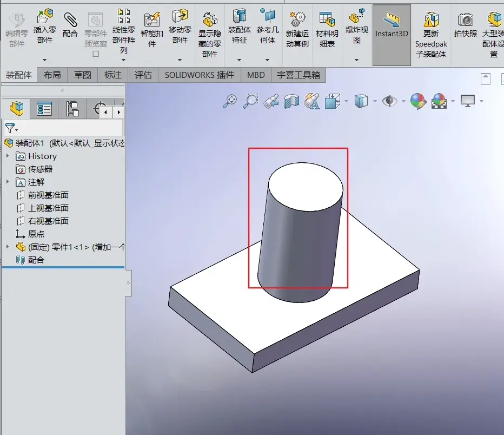Select 原点 origin in feature tree

click(x=36, y=234)
